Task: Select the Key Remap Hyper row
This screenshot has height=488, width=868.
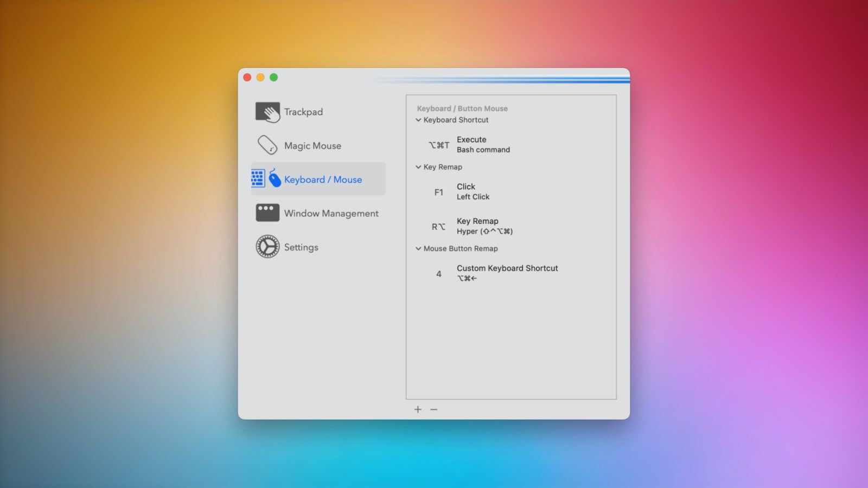Action: pos(511,226)
